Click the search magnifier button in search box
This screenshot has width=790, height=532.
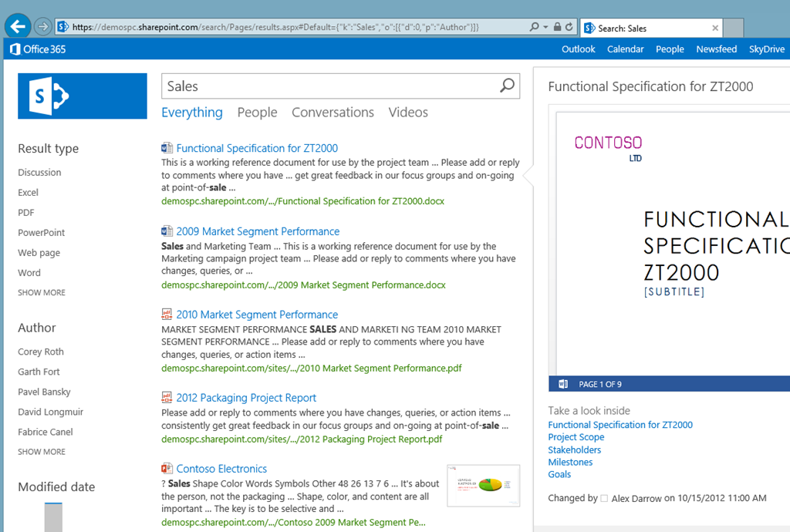click(508, 86)
